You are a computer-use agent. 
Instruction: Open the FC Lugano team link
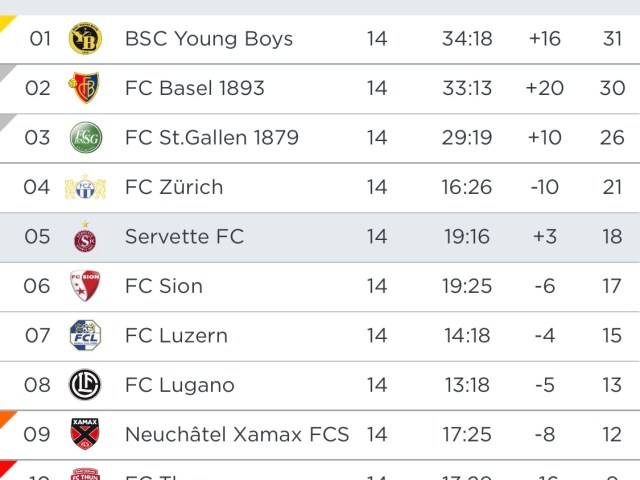[180, 385]
